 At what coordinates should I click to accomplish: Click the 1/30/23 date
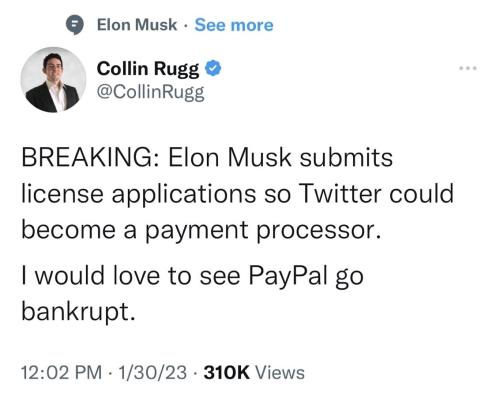pos(152,372)
